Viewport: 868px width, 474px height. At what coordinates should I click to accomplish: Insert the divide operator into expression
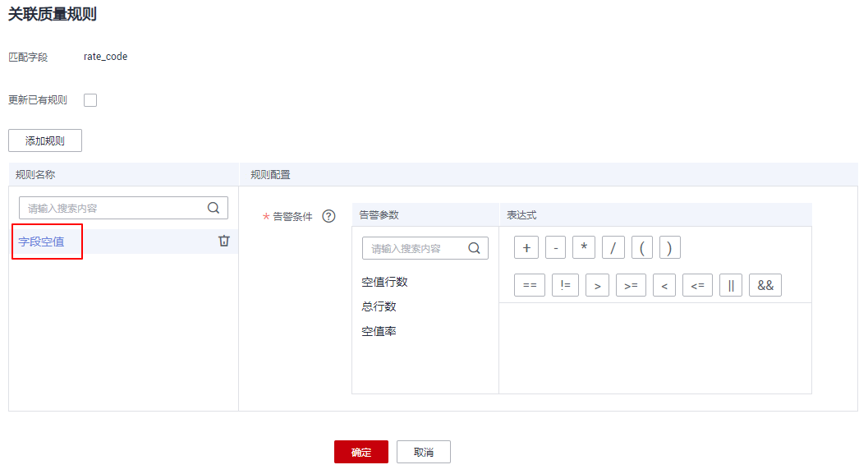(613, 247)
